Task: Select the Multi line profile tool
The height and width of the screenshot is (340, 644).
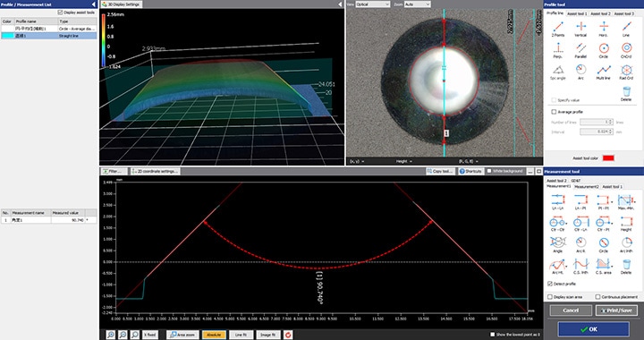Action: coord(604,72)
